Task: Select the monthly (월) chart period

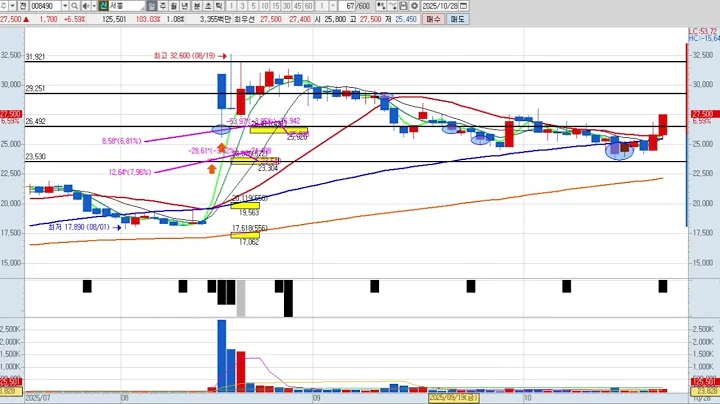Action: click(x=174, y=6)
